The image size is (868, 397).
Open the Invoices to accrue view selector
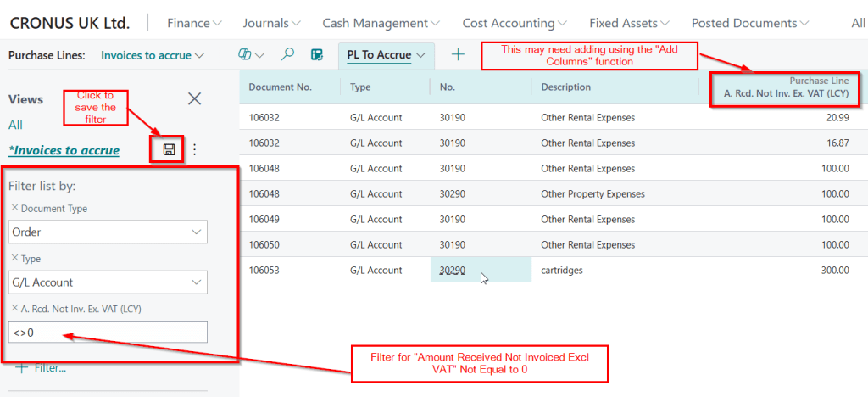(153, 55)
